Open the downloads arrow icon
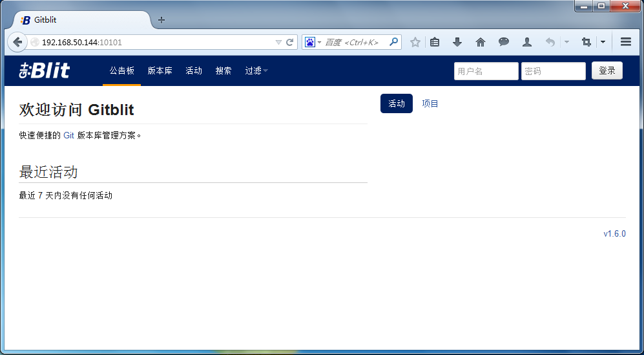This screenshot has height=355, width=644. [x=457, y=42]
